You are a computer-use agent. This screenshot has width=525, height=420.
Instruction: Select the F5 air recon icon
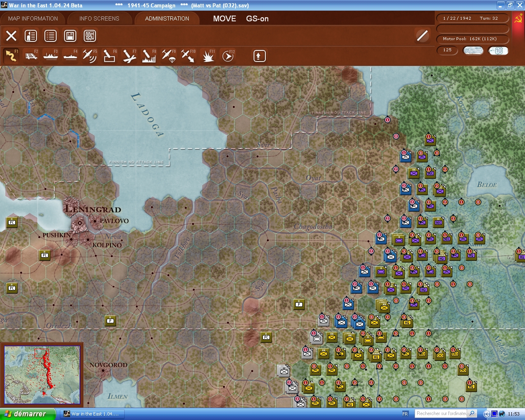[90, 56]
